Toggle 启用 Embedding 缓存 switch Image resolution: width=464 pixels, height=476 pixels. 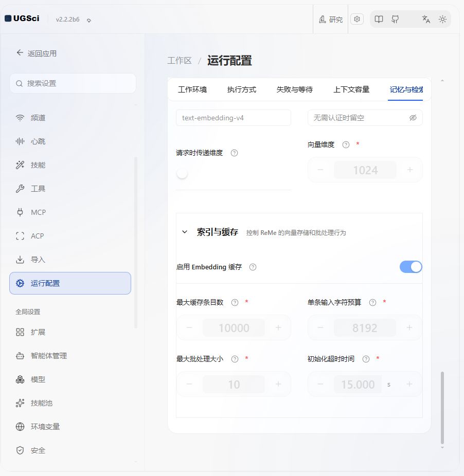click(x=411, y=267)
